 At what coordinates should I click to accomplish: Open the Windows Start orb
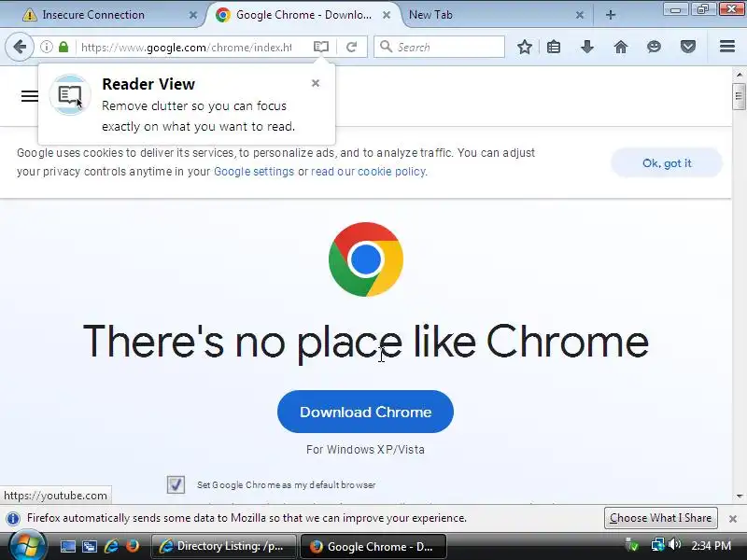(x=28, y=547)
